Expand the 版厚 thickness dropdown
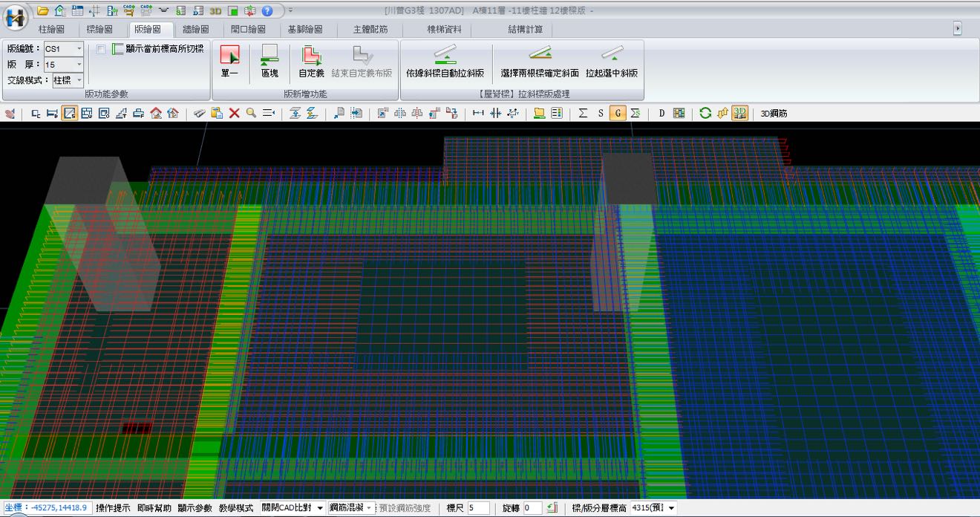Image resolution: width=980 pixels, height=517 pixels. [79, 65]
